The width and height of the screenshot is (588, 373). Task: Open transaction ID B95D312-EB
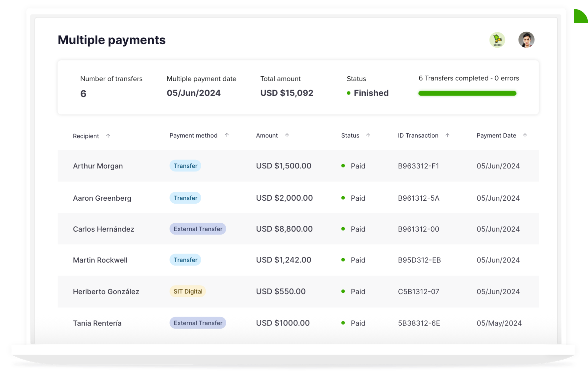coord(419,260)
